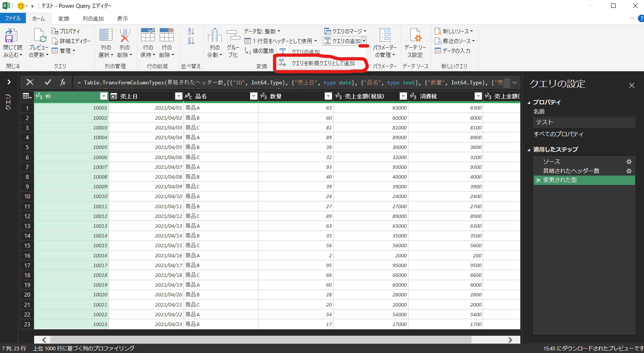Select クエリを新規クエリとして追加 menu item
The image size is (644, 353).
pos(323,63)
